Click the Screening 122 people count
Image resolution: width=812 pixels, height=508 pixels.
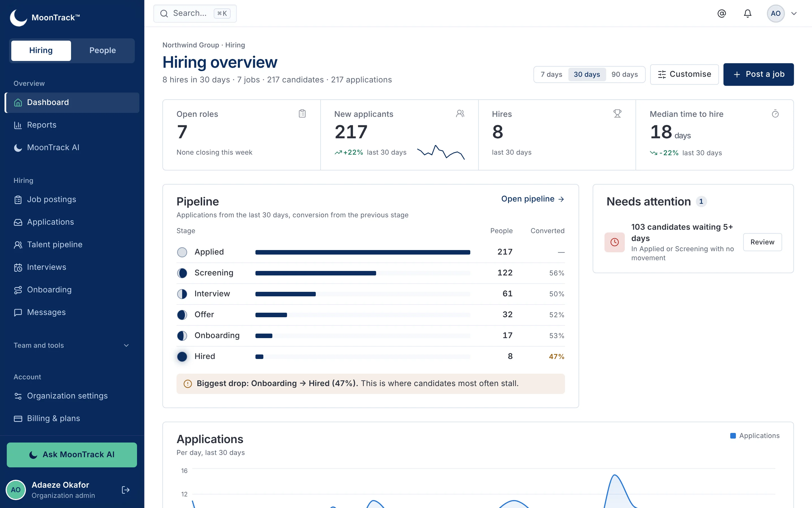505,273
